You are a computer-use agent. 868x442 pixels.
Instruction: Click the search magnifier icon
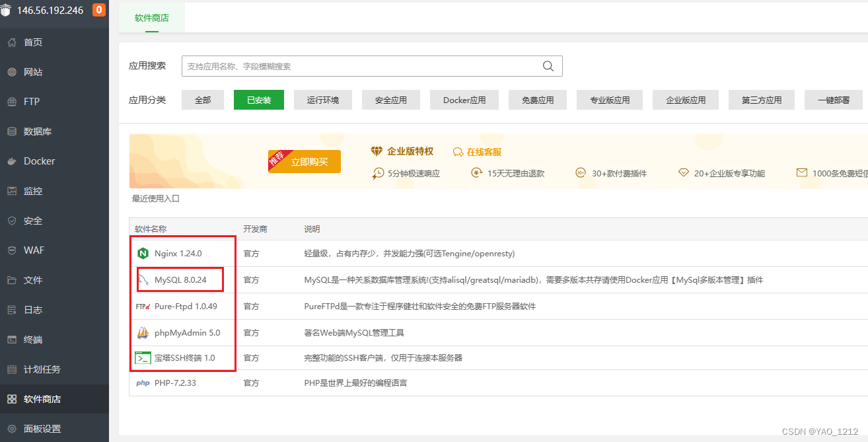coord(548,66)
